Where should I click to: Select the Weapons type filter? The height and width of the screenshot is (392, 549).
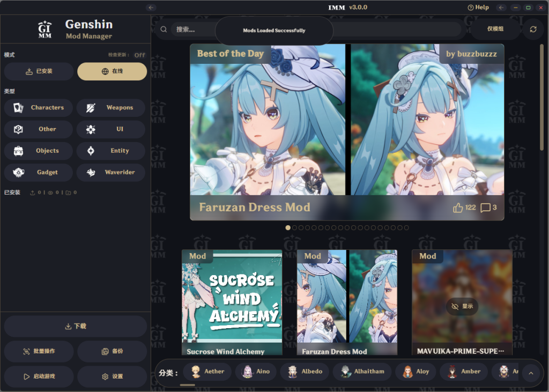click(111, 108)
